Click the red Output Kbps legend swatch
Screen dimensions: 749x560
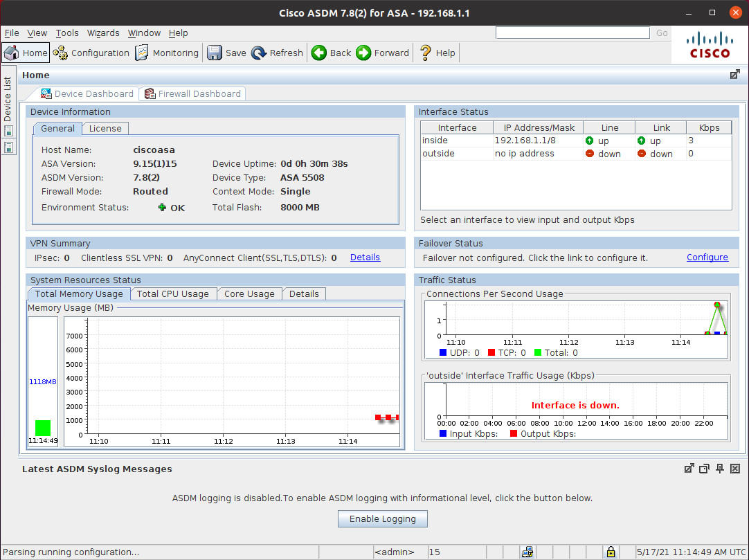(514, 433)
